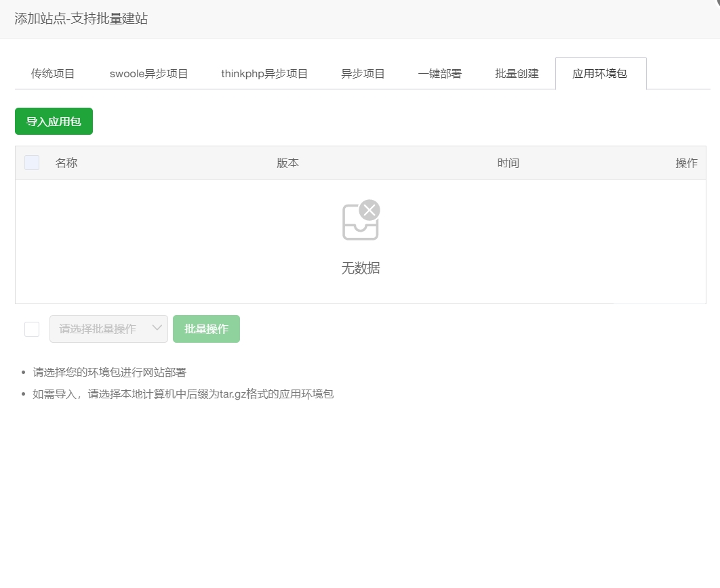Switch to the 应用环境包 tab
The height and width of the screenshot is (588, 720).
tap(601, 73)
